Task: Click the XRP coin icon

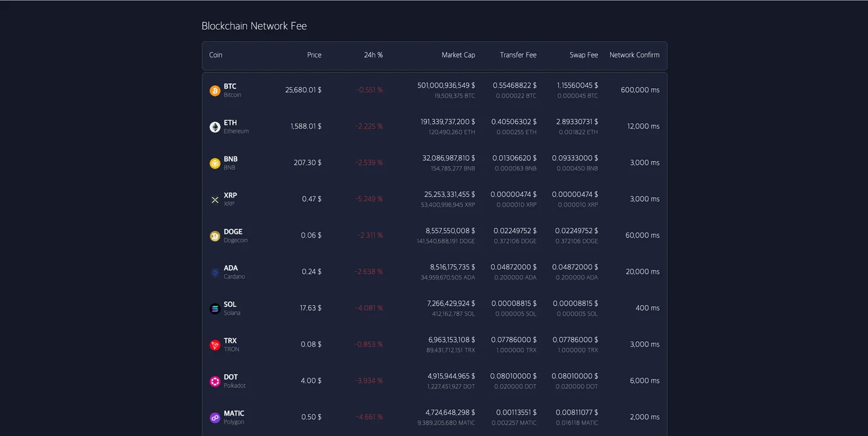Action: (215, 199)
